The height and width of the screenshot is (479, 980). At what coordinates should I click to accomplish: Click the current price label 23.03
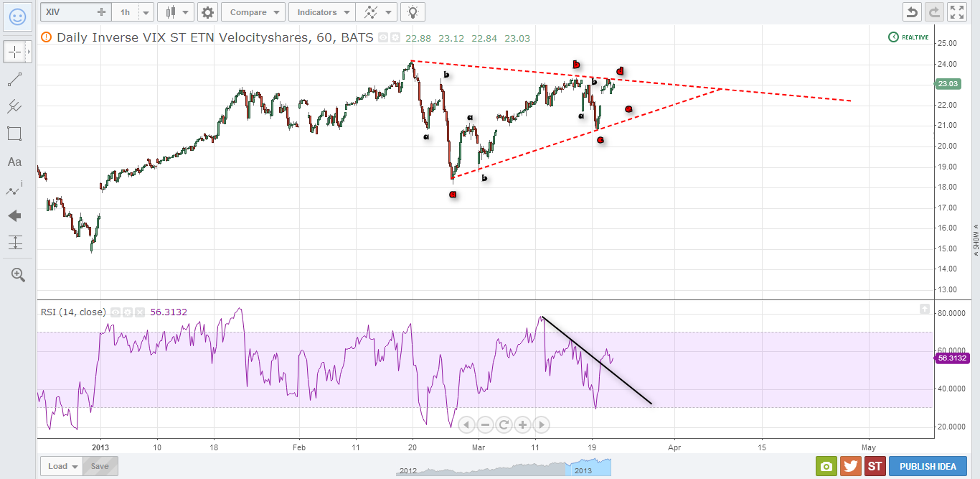(948, 84)
